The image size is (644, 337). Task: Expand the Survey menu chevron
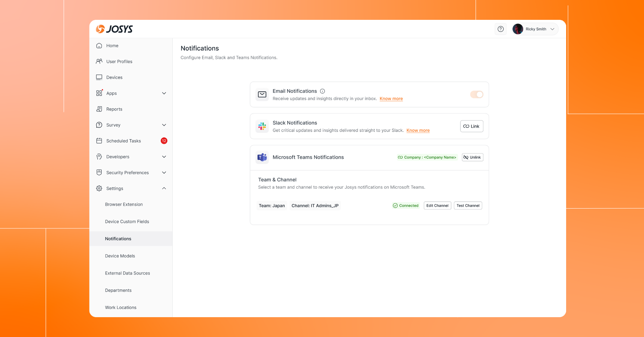(164, 125)
